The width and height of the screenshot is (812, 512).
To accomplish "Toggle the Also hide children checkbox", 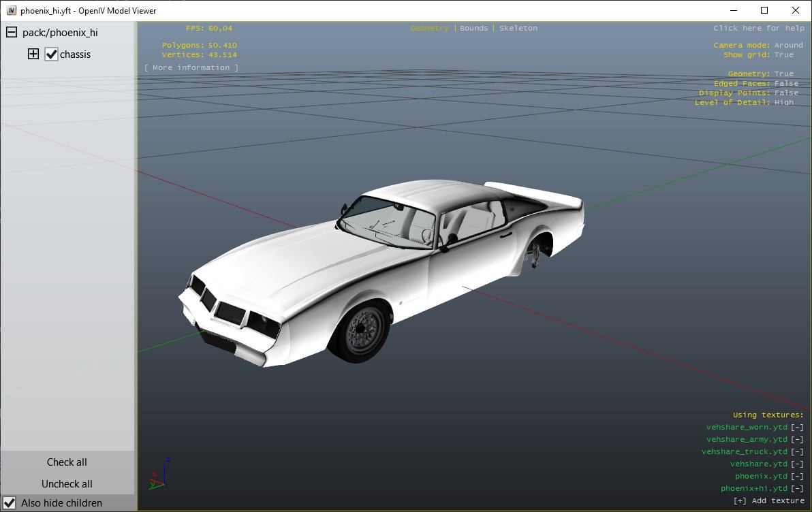I will tap(10, 502).
